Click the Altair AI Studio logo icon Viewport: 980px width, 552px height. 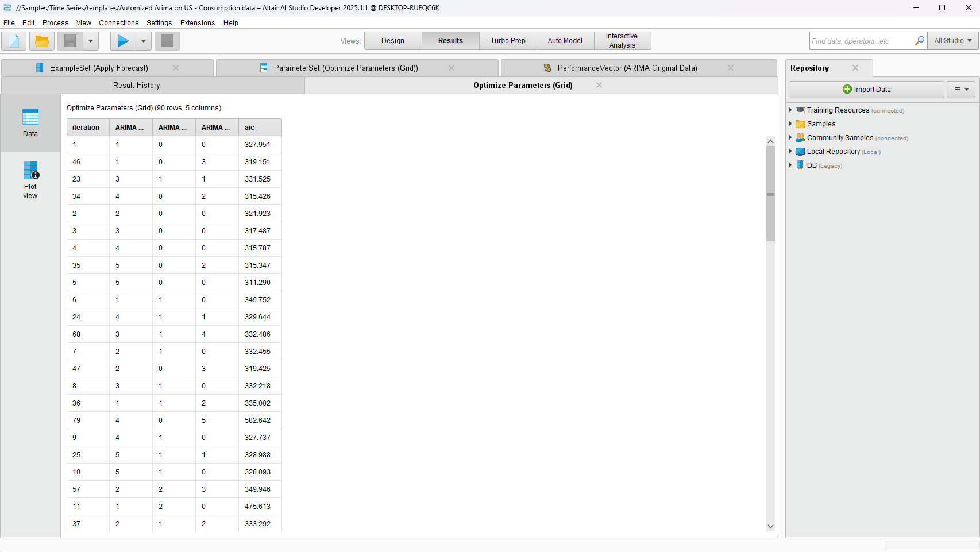click(x=7, y=7)
